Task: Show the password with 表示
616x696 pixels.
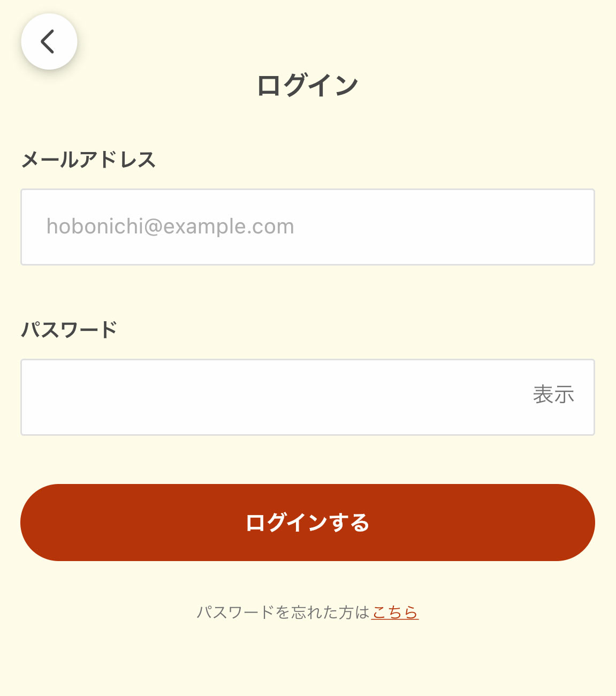Action: click(x=553, y=395)
